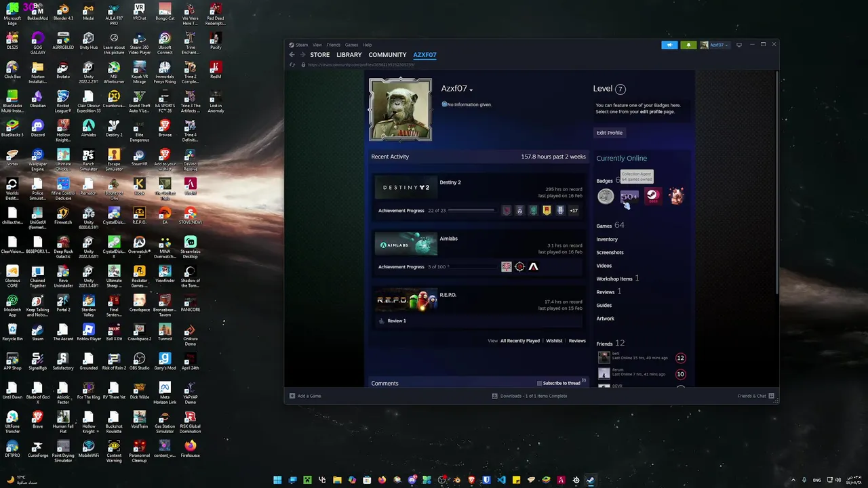Viewport: 868px width, 488px height.
Task: Open the Friends menu in Steam
Action: point(333,45)
